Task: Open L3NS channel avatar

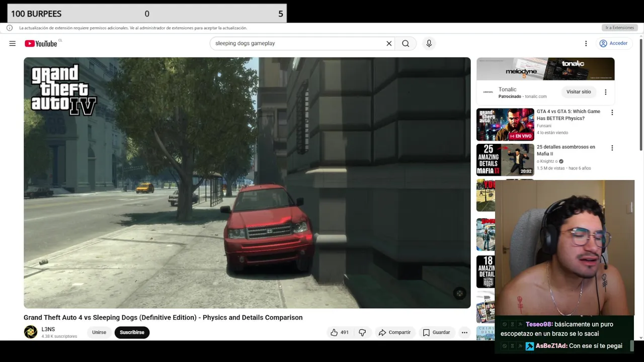Action: (x=31, y=332)
